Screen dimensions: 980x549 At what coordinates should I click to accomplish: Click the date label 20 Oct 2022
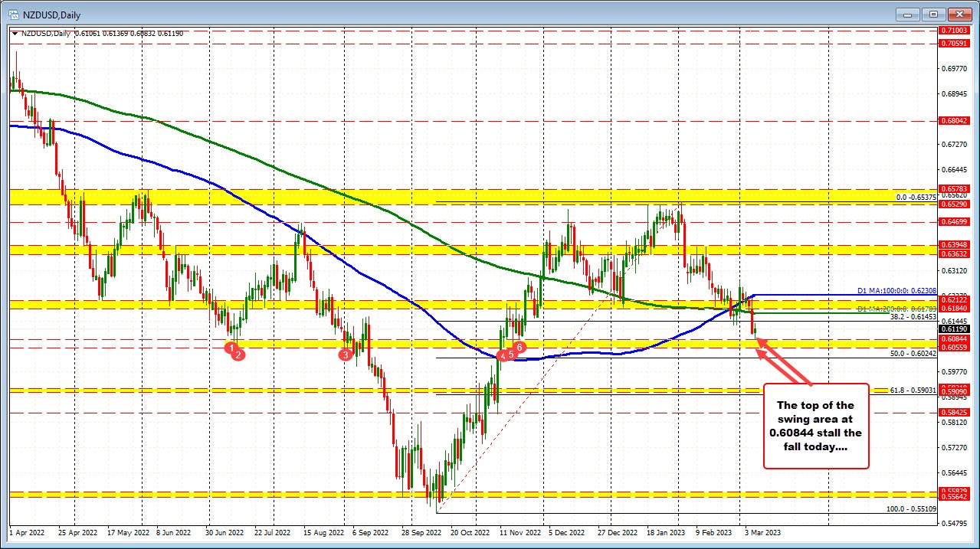(470, 532)
